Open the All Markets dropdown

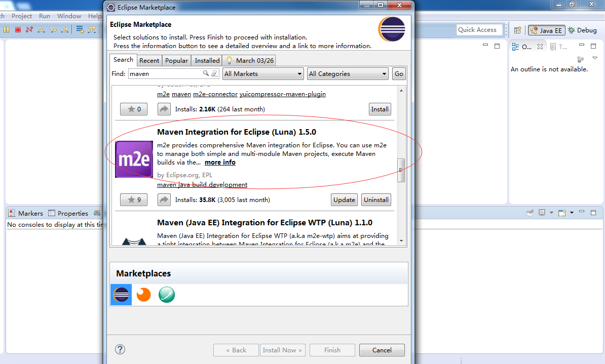click(x=263, y=73)
